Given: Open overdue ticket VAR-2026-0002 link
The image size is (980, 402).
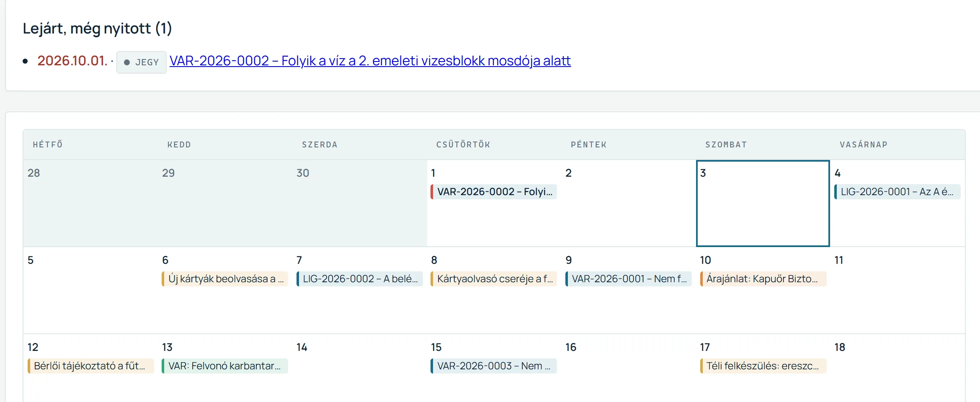Looking at the screenshot, I should coord(370,61).
